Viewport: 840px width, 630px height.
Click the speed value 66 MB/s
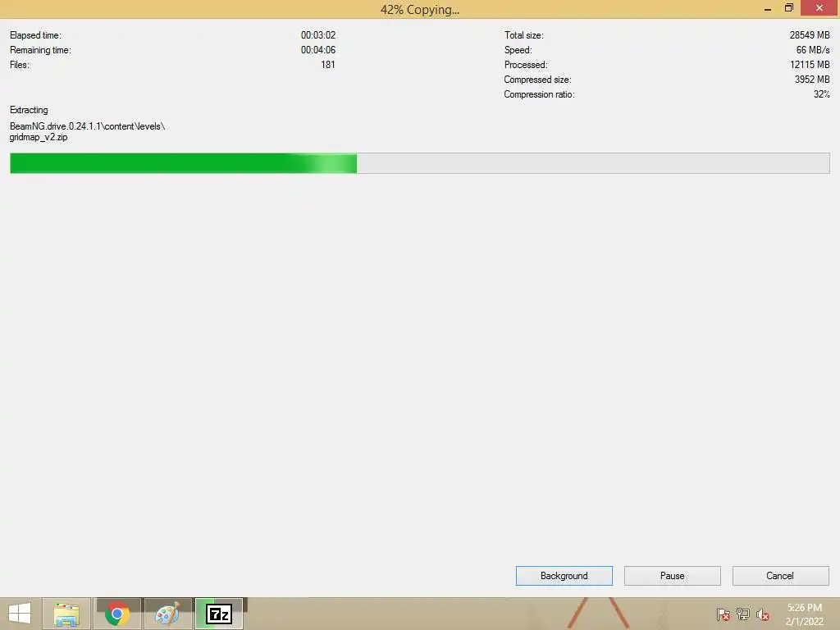coord(813,50)
